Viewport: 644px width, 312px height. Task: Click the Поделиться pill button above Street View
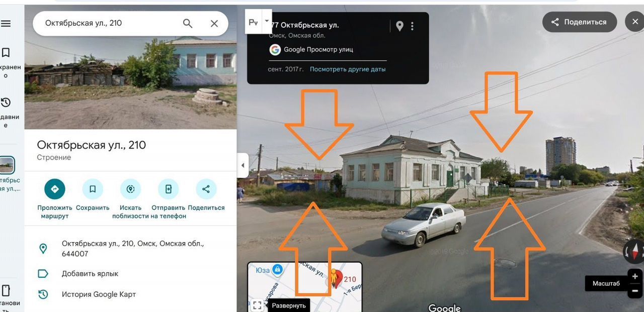(580, 22)
